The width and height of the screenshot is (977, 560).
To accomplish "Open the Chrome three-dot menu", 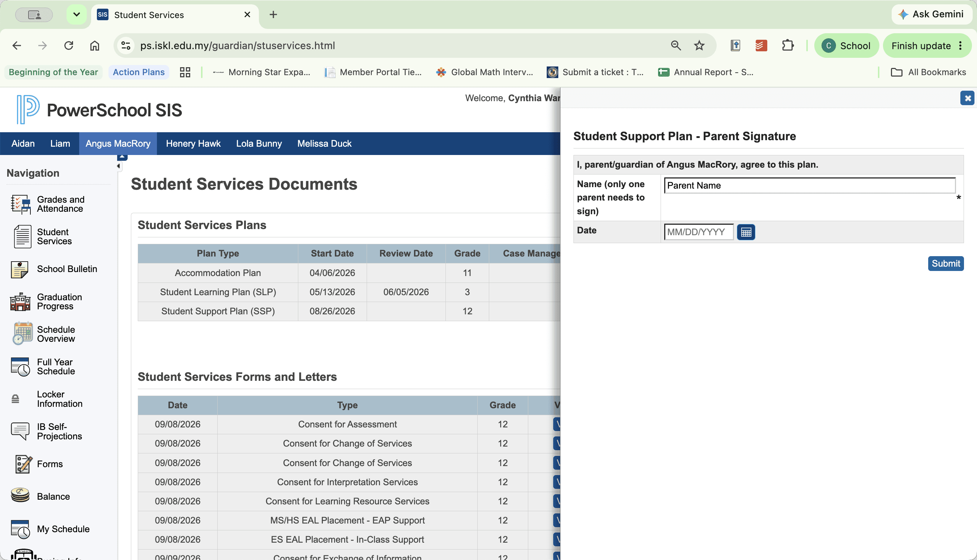I will click(x=961, y=46).
